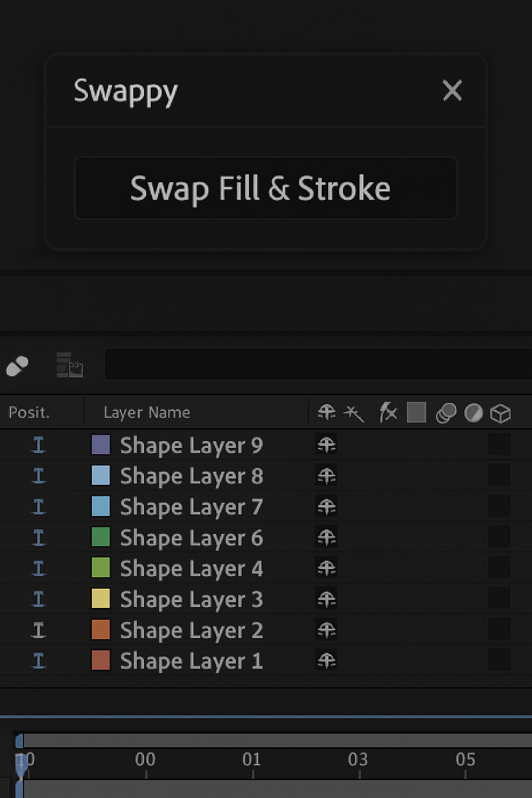The image size is (532, 798).
Task: Click the pill-shaped icon beside the search field
Action: (x=17, y=366)
